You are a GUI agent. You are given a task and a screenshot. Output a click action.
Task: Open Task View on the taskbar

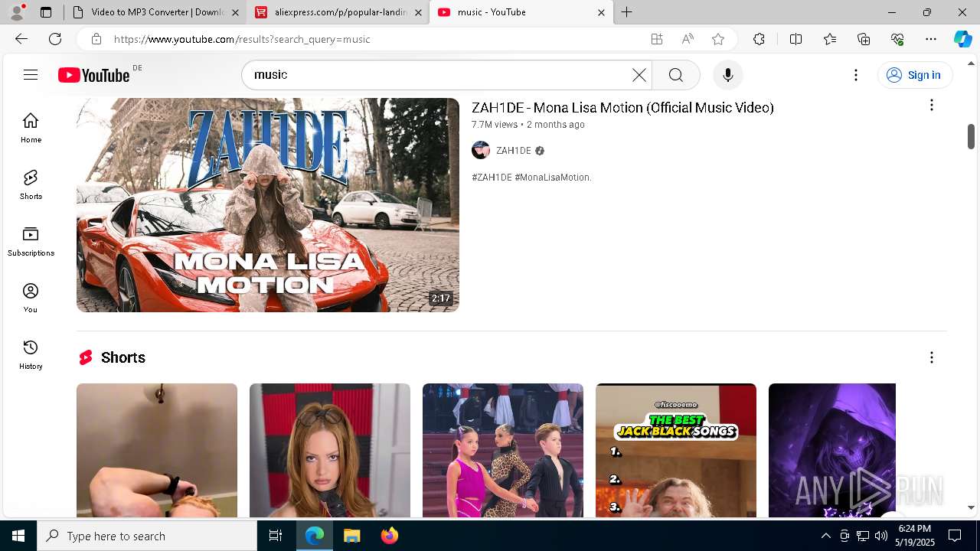click(x=276, y=536)
